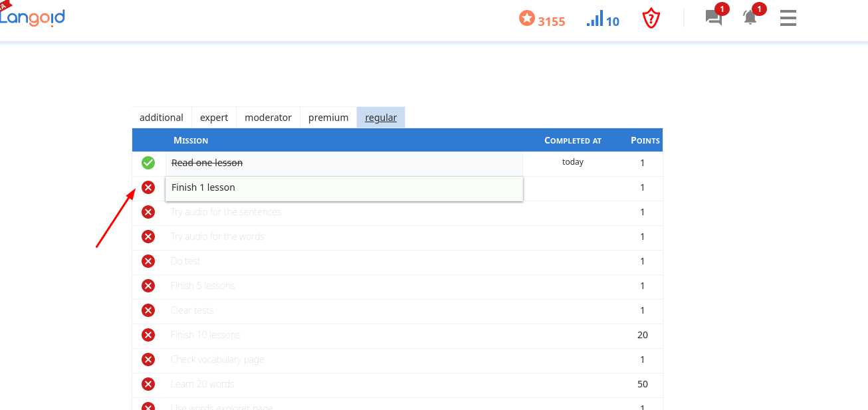
Task: Click the Try audio for the sentences mission
Action: (x=226, y=212)
